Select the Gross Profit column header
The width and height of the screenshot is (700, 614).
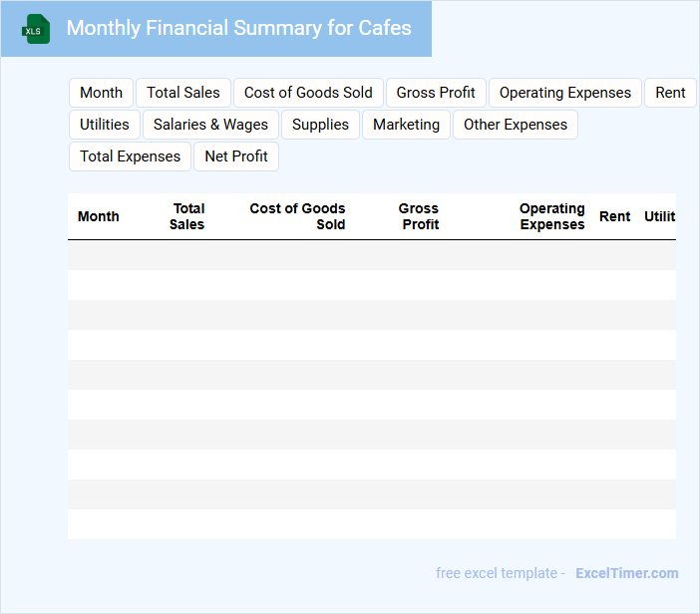pyautogui.click(x=420, y=216)
